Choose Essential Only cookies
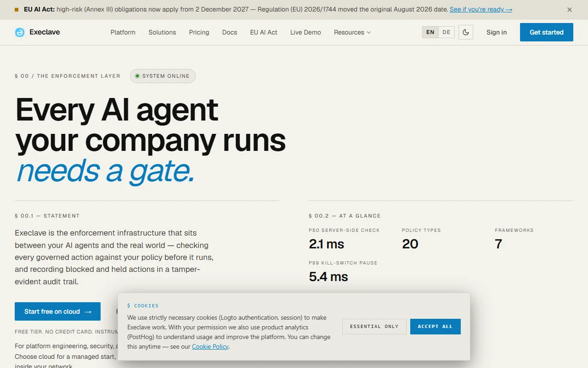 point(374,327)
